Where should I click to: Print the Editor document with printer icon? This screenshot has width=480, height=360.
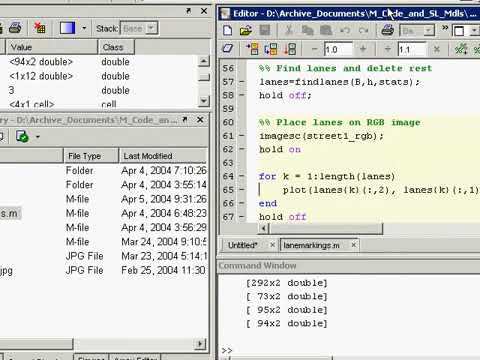coord(388,31)
